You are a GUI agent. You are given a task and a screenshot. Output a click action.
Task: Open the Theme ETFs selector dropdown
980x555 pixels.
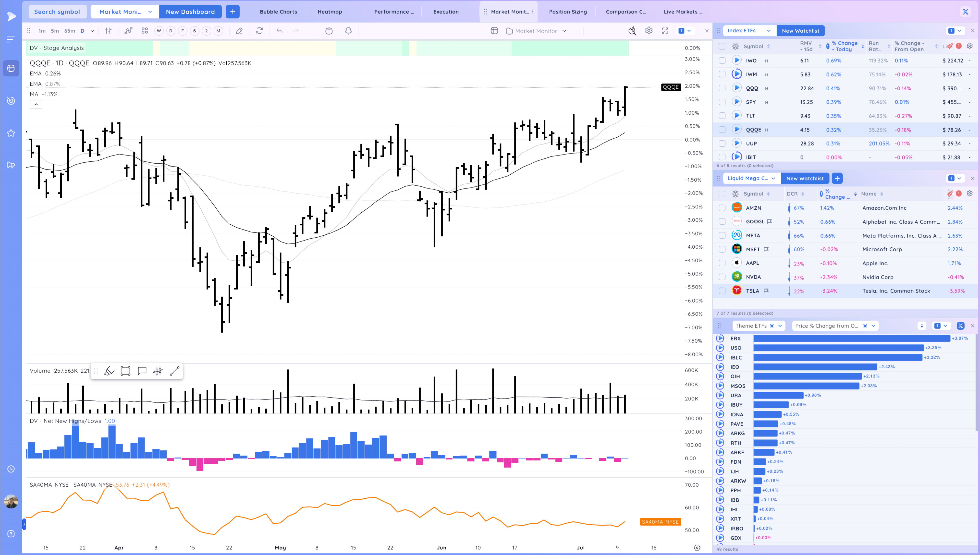pyautogui.click(x=780, y=326)
